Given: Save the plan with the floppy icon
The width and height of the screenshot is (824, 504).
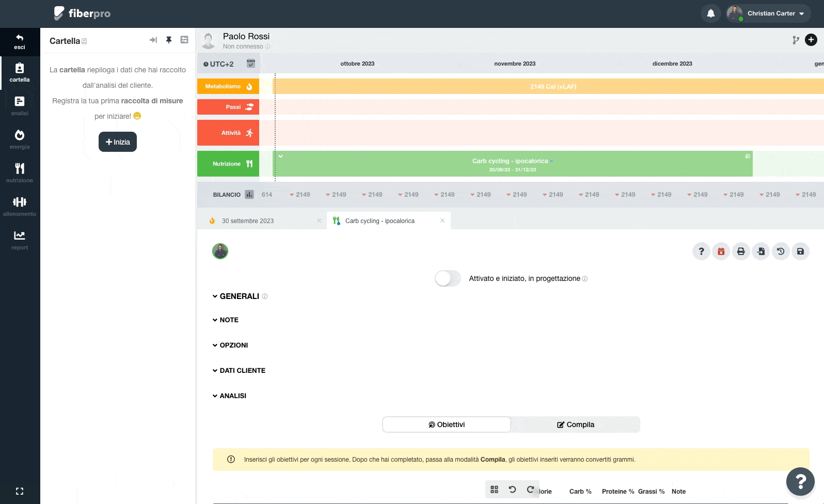Looking at the screenshot, I should point(800,251).
